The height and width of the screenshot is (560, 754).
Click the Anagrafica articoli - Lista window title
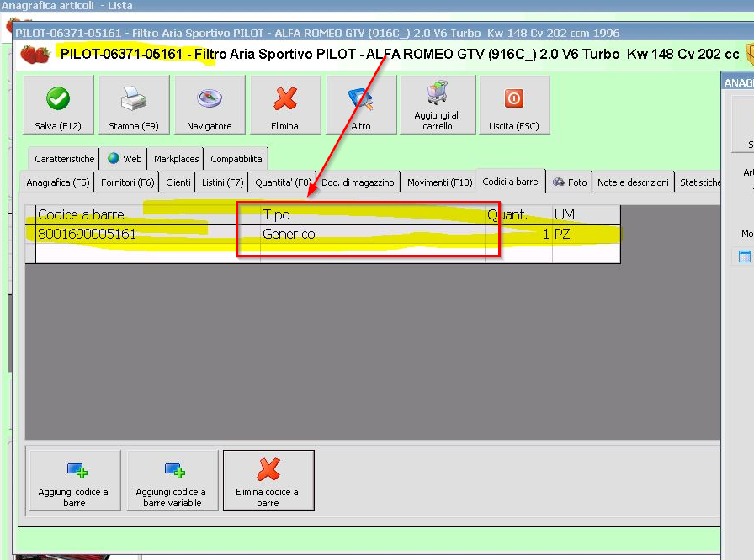click(66, 6)
